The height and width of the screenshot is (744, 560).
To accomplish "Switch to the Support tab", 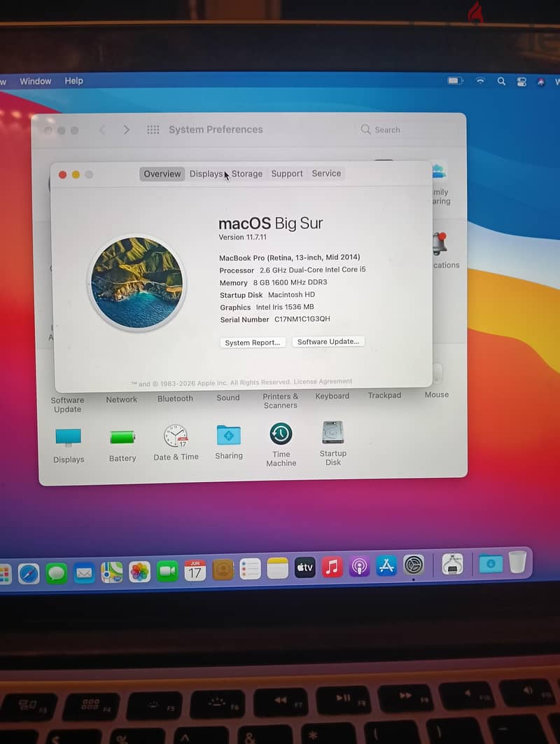I will coord(287,174).
